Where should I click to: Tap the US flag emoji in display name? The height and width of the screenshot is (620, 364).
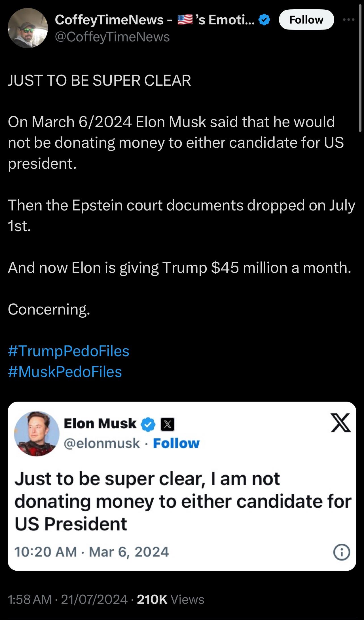tap(185, 20)
